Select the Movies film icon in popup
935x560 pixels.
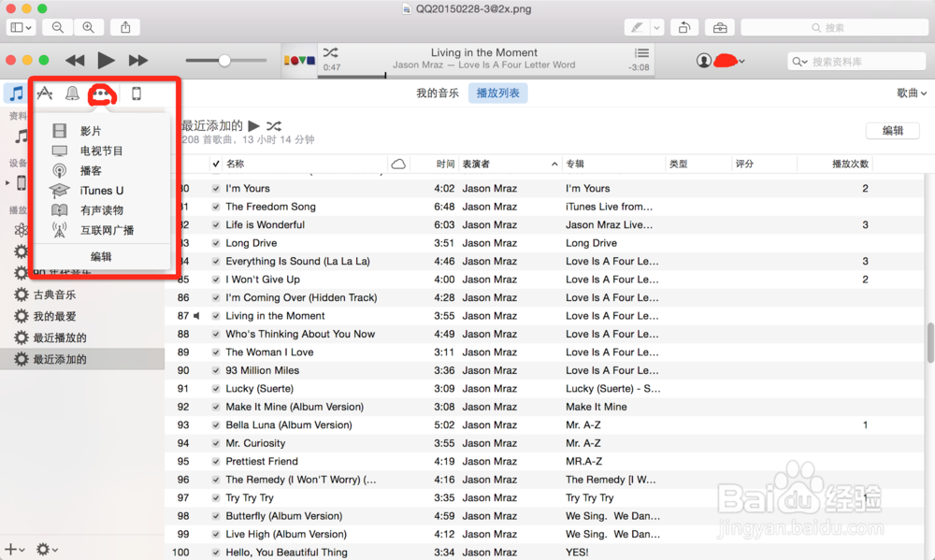60,131
